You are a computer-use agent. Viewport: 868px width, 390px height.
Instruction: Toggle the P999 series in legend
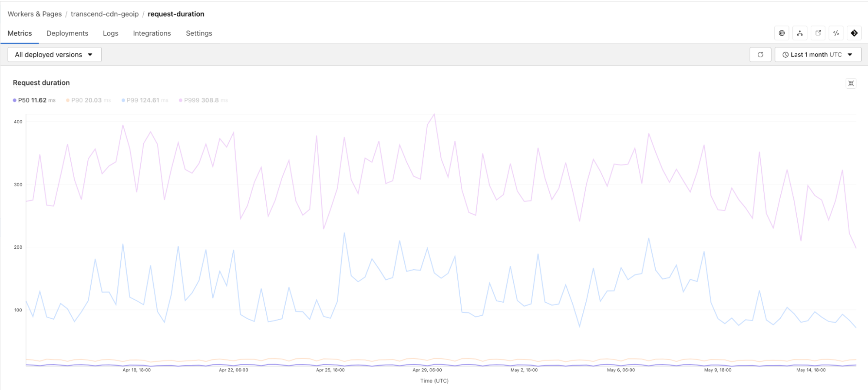pos(203,100)
